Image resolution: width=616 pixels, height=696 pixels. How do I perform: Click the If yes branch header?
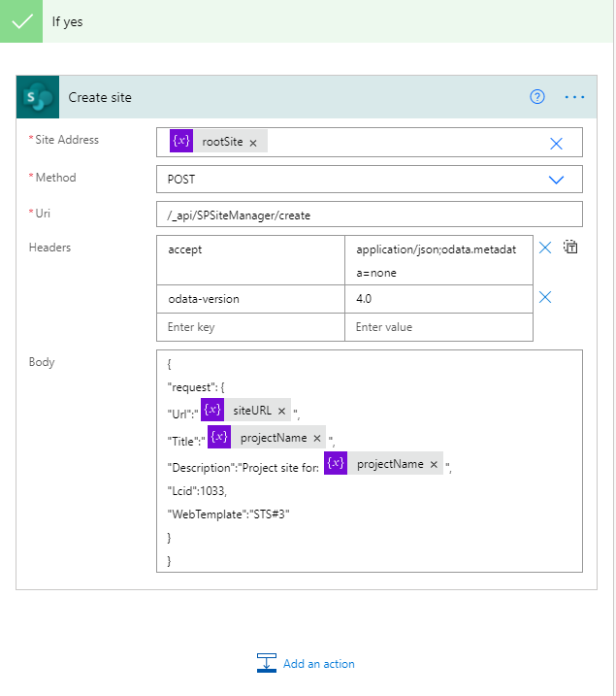point(306,21)
